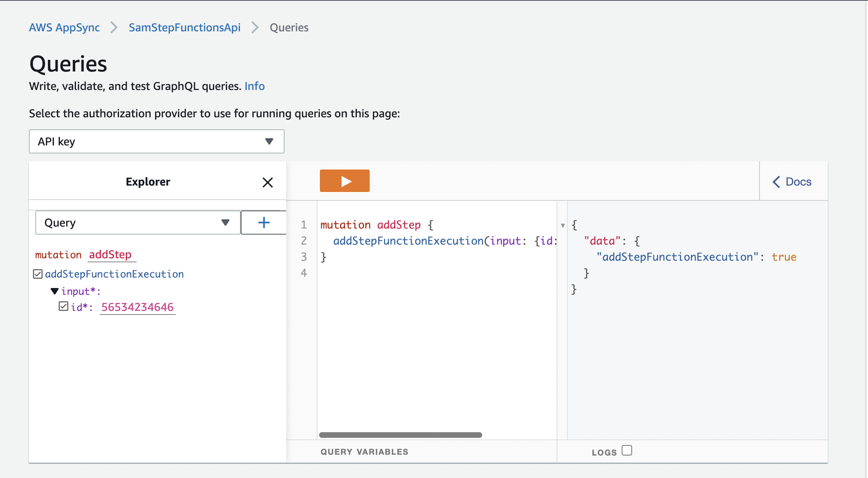Collapse the input* argument tree
868x478 pixels.
[55, 291]
